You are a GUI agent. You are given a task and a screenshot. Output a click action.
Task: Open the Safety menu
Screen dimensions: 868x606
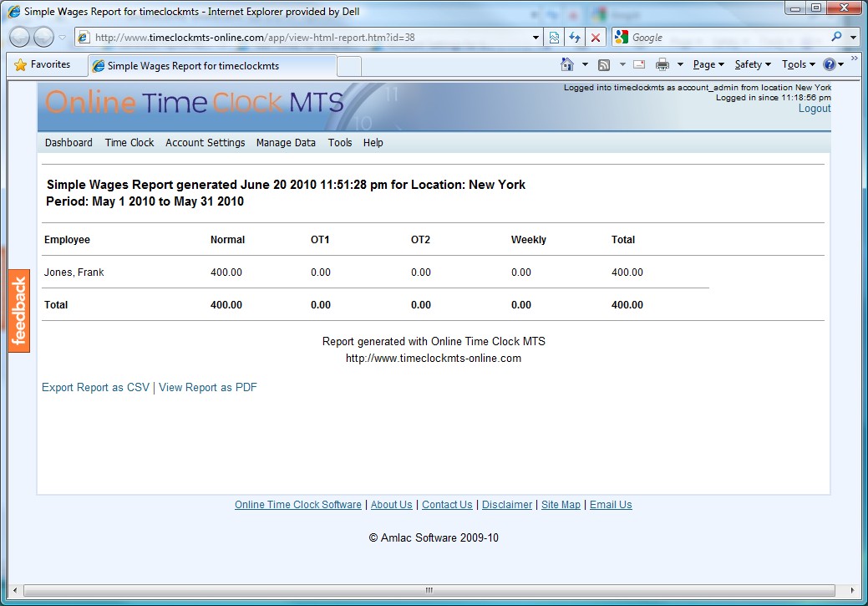pos(753,65)
